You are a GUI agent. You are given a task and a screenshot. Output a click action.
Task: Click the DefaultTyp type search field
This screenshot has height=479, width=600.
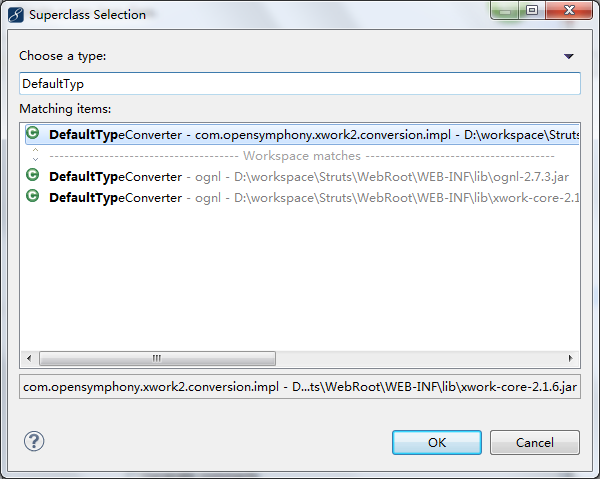(300, 83)
